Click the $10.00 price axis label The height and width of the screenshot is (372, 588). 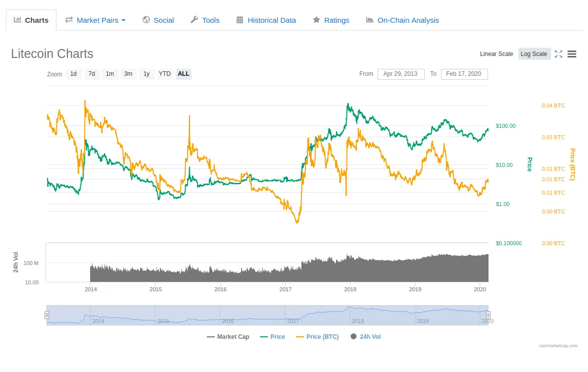click(x=504, y=165)
